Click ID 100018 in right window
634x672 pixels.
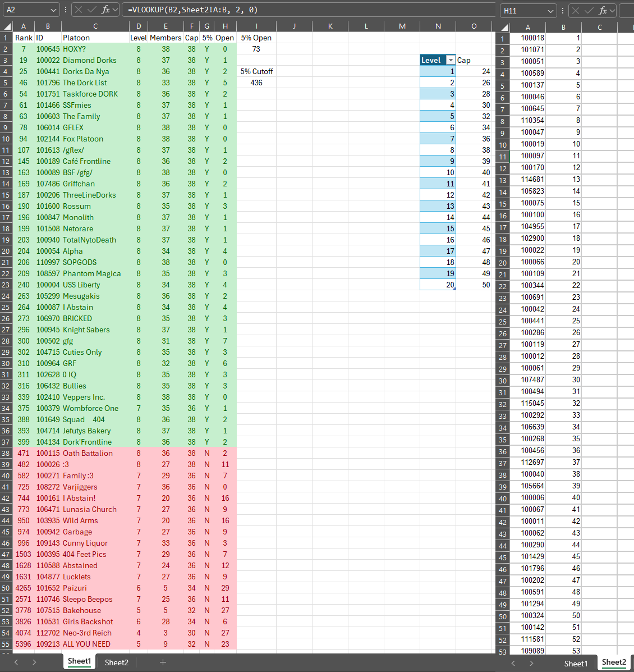point(528,38)
